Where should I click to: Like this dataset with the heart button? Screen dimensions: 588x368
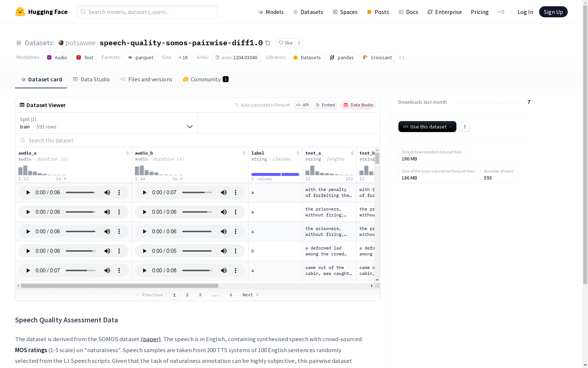(286, 43)
